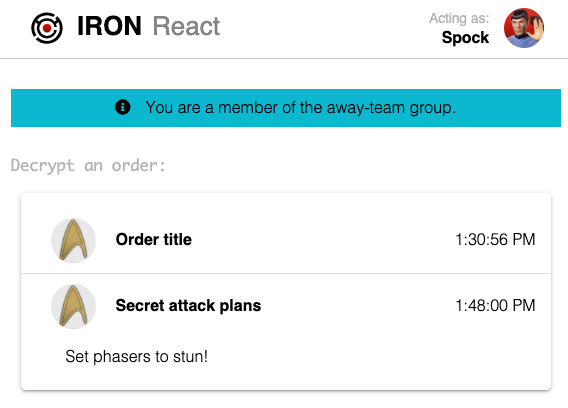The height and width of the screenshot is (408, 568).
Task: Select the "Order title" order row
Action: pos(286,240)
